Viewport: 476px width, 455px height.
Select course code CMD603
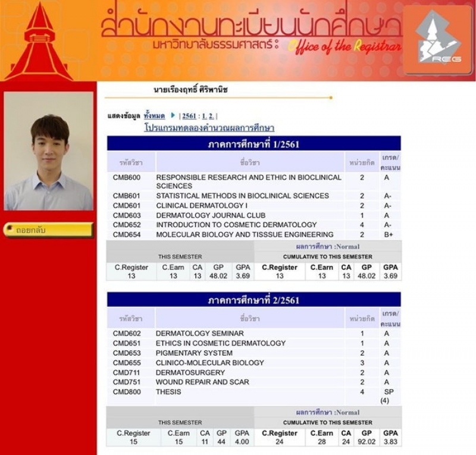127,215
